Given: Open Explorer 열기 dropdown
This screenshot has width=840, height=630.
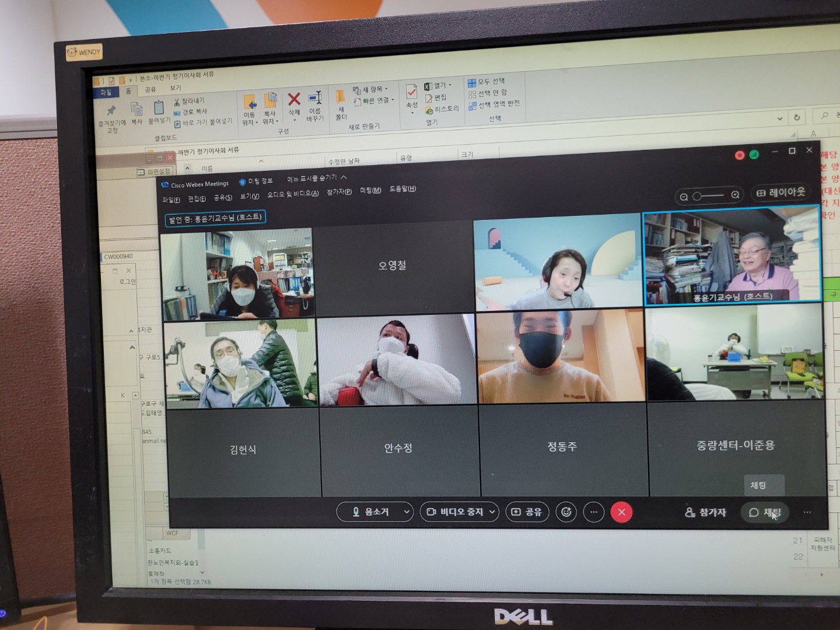Looking at the screenshot, I should (x=437, y=86).
